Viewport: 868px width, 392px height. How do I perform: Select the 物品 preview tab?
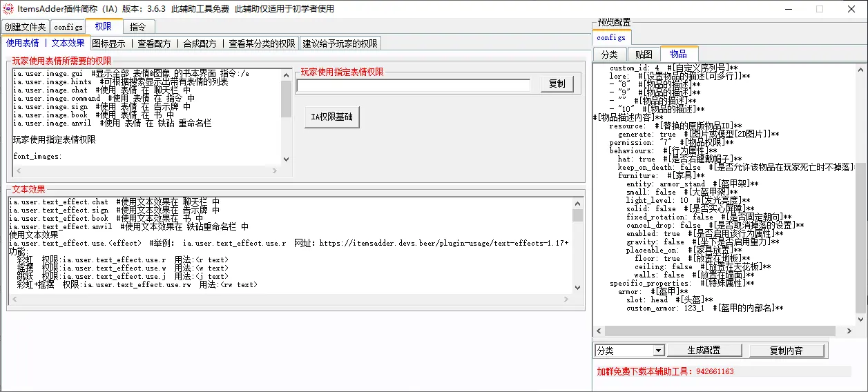point(679,54)
